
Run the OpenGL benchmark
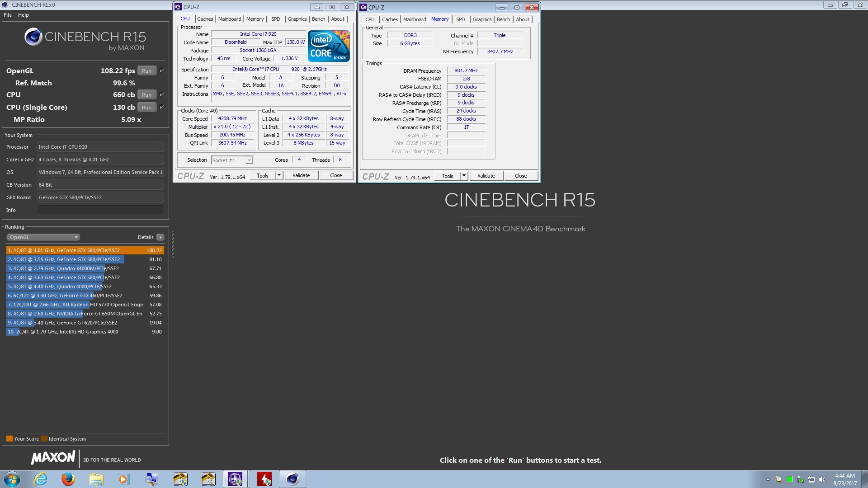[x=146, y=70]
